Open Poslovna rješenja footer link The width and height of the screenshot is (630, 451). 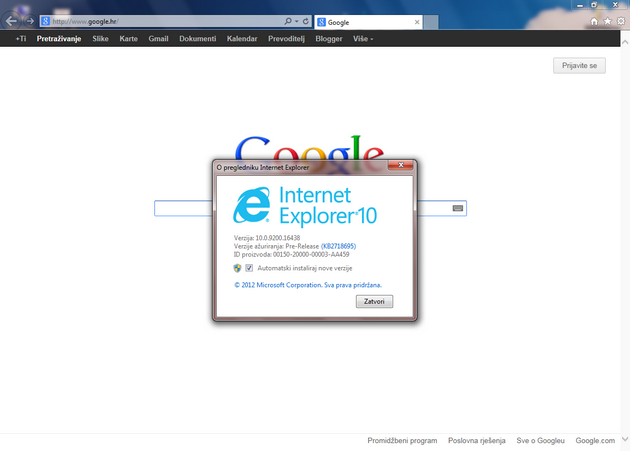[477, 441]
